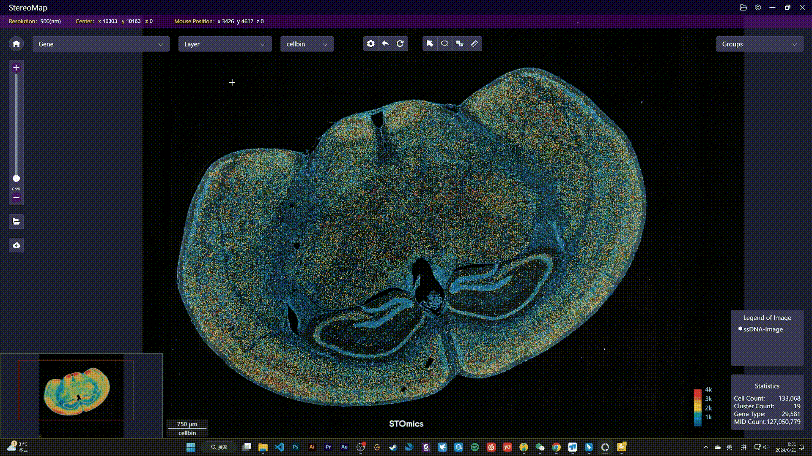Open the folder icon in left sidebar

pos(16,222)
